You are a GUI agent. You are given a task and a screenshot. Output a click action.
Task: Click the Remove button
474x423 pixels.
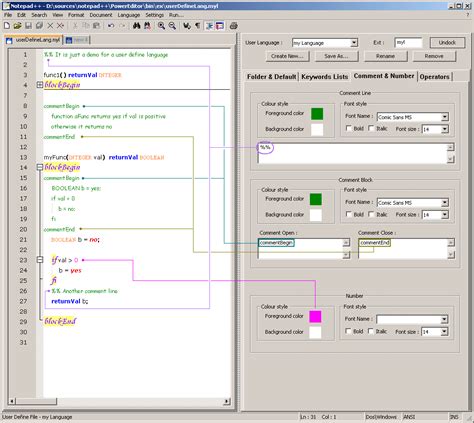pyautogui.click(x=434, y=56)
